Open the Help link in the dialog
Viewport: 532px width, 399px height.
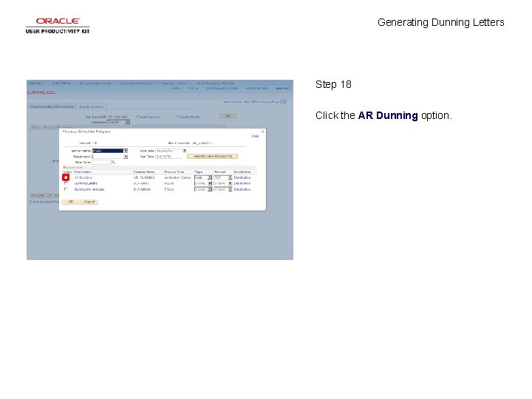click(x=255, y=136)
